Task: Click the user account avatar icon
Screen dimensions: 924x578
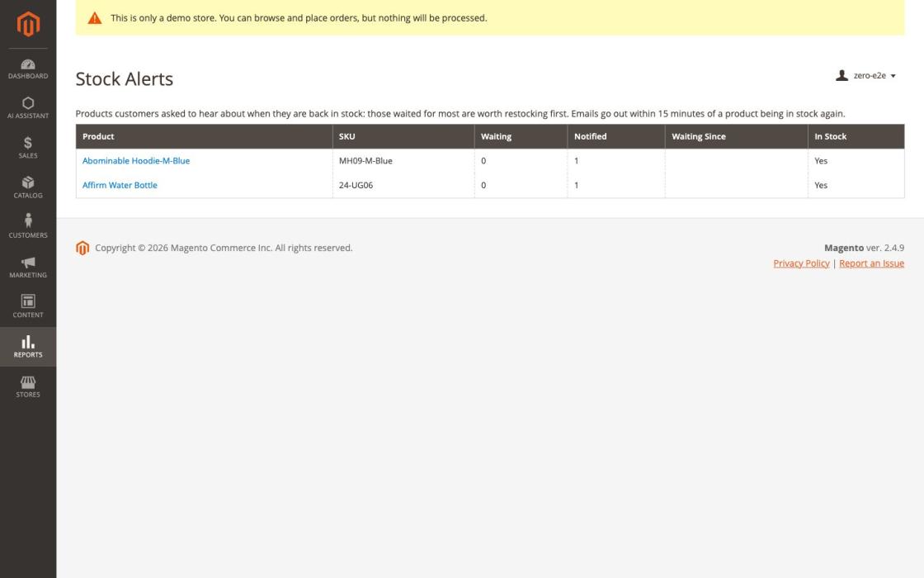Action: click(x=841, y=75)
